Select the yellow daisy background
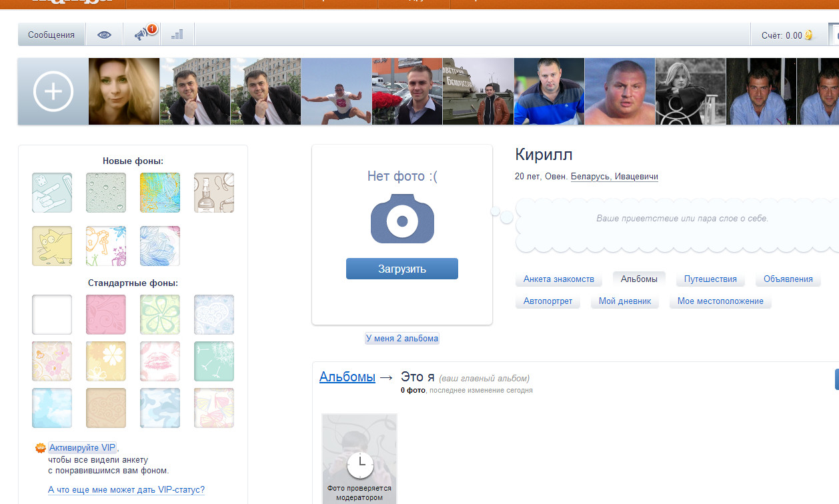839x504 pixels. point(106,361)
